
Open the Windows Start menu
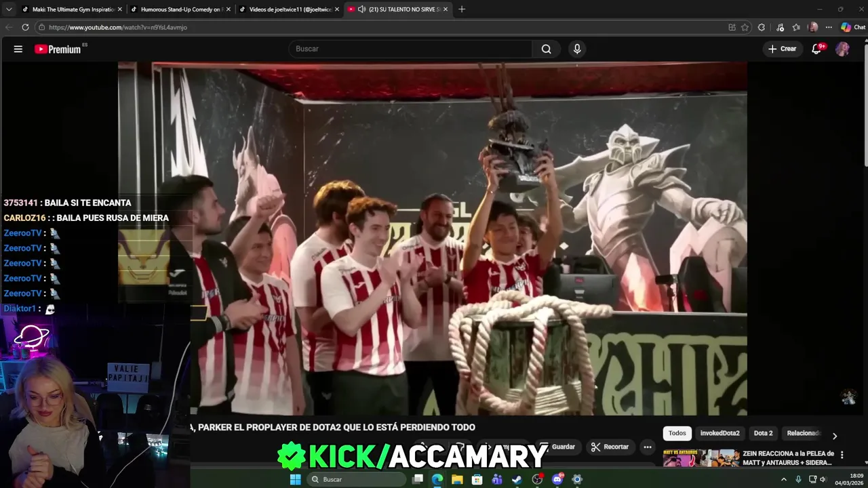295,479
